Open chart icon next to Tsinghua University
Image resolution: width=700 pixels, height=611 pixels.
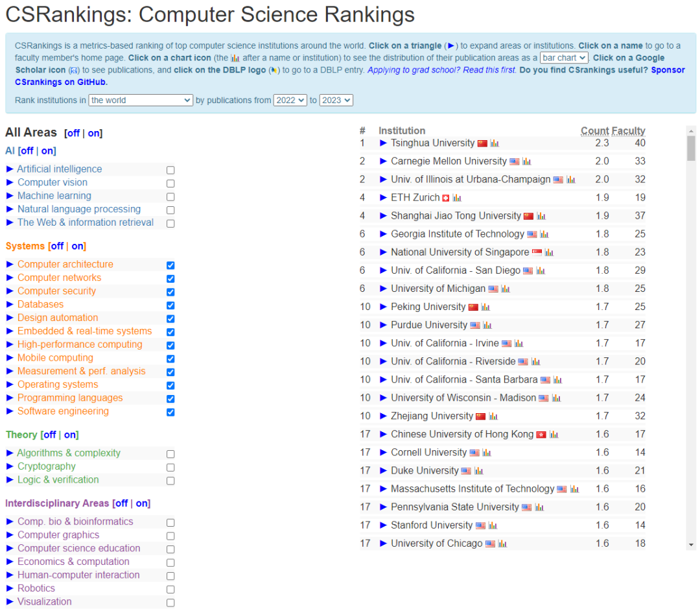(x=495, y=143)
